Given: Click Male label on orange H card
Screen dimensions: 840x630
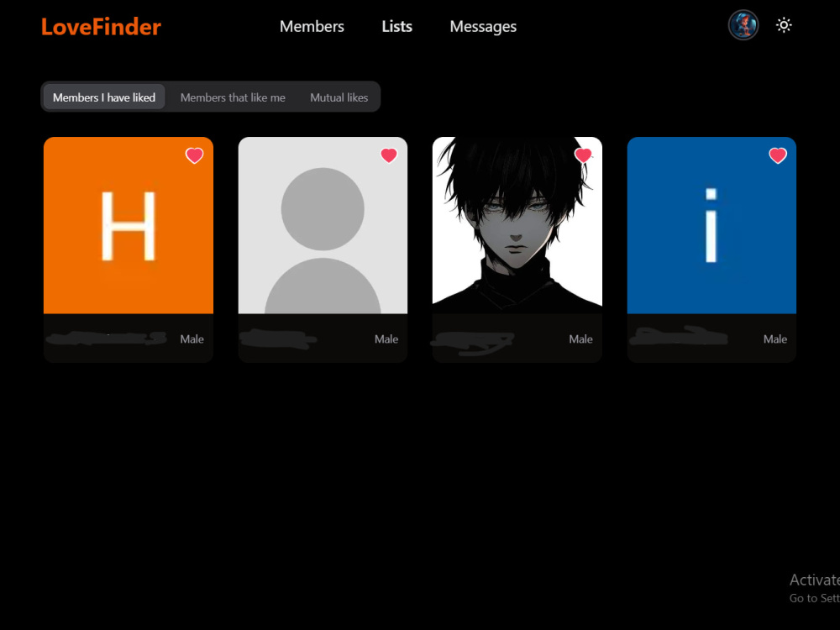Looking at the screenshot, I should [192, 339].
